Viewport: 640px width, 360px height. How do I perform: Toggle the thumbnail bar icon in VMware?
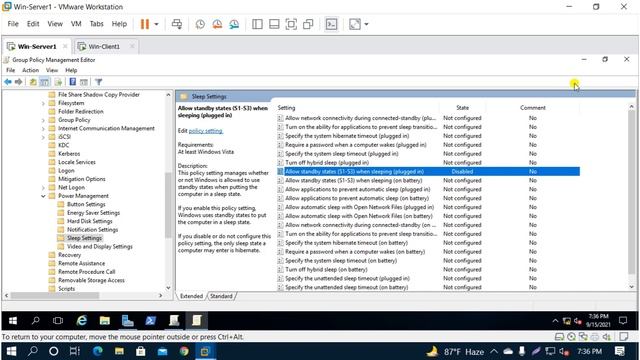[x=274, y=24]
